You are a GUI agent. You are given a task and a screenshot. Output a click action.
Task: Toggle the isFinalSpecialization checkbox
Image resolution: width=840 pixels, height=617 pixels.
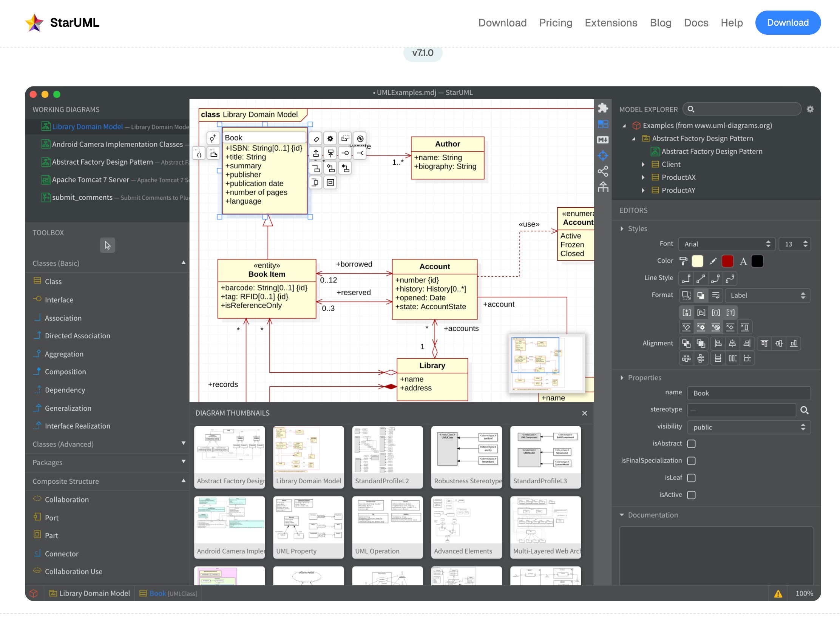pyautogui.click(x=691, y=461)
